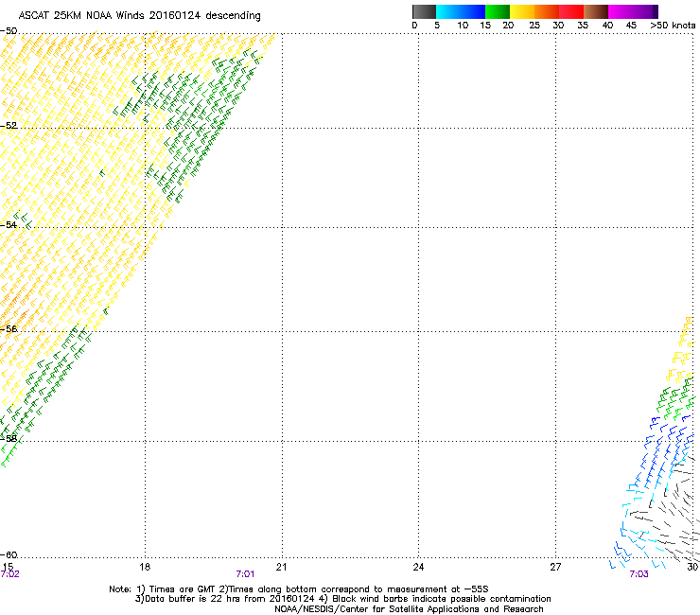The height and width of the screenshot is (615, 700).
Task: Click the latitude label '-50'
Action: coord(9,31)
